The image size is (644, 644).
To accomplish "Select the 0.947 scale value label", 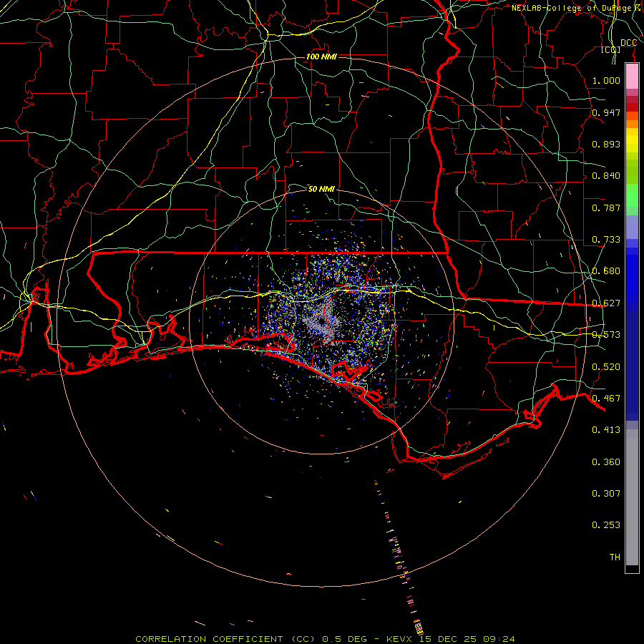I will click(x=606, y=113).
